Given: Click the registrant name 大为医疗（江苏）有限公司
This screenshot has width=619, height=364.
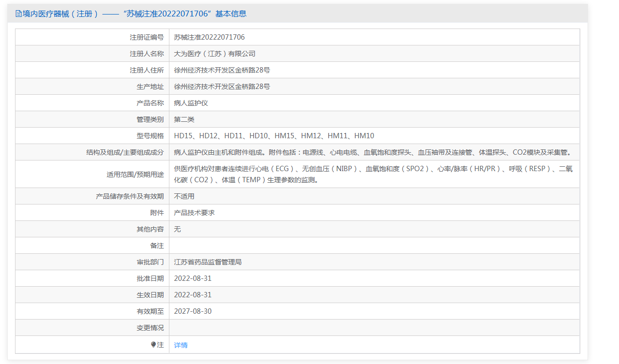Looking at the screenshot, I should 215,54.
